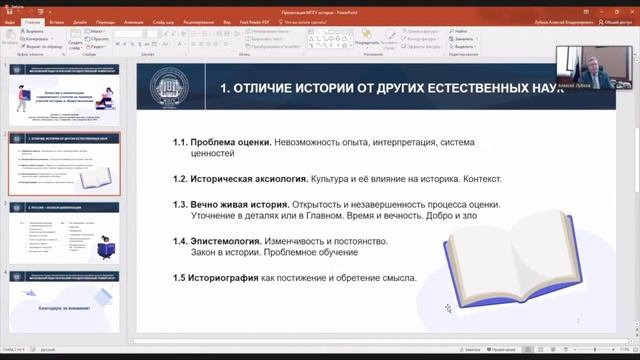
Task: Click the Save icon in quick access toolbar
Action: pyautogui.click(x=9, y=12)
